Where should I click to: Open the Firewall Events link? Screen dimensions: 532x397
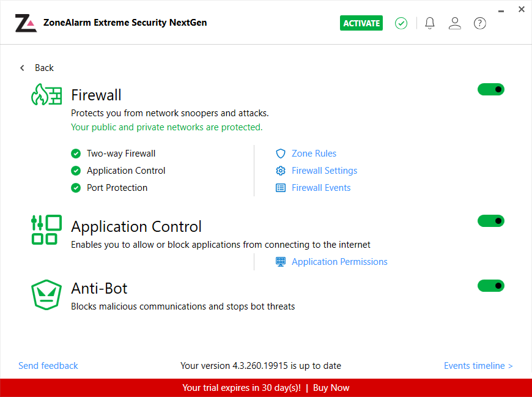pyautogui.click(x=321, y=188)
